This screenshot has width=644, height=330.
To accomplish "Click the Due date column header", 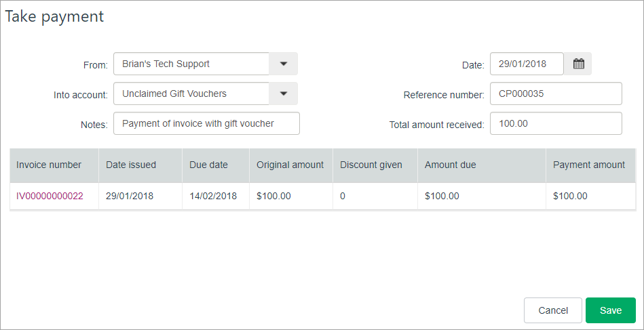I will (x=216, y=165).
